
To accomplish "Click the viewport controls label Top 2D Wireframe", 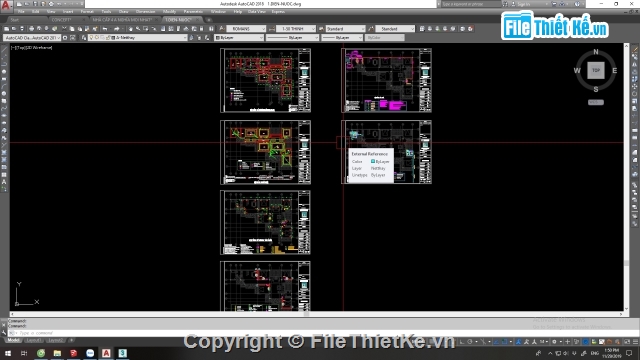I will click(32, 48).
